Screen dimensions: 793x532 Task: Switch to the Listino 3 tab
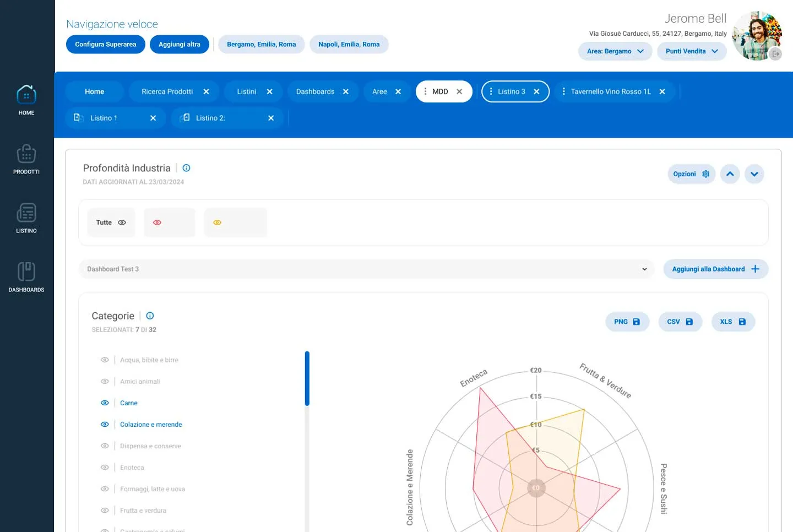point(511,92)
